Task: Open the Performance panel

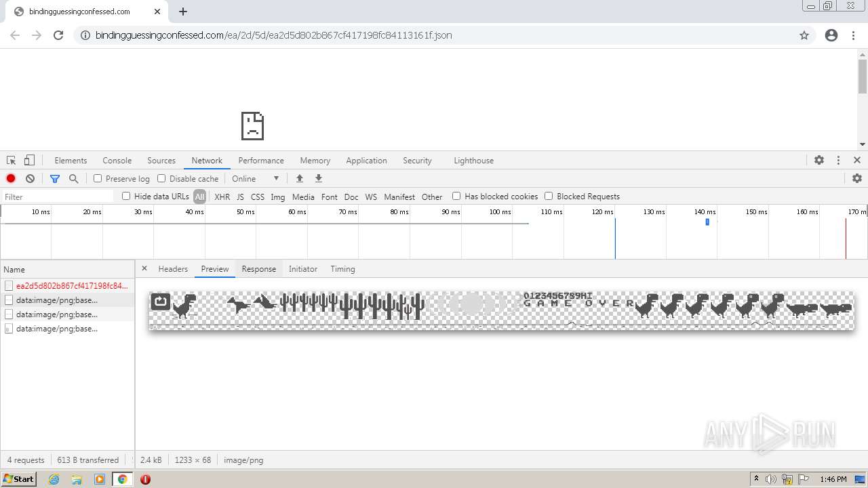Action: coord(261,161)
